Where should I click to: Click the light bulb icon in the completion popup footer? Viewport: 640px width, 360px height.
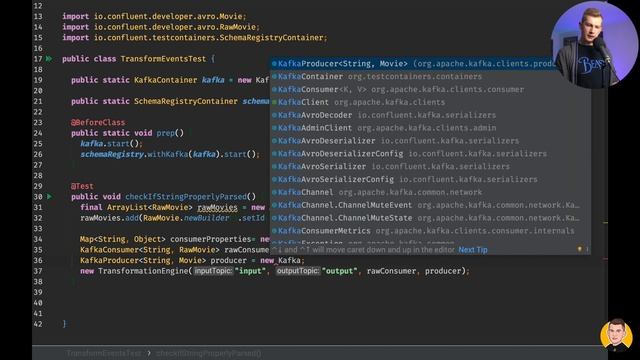580,249
